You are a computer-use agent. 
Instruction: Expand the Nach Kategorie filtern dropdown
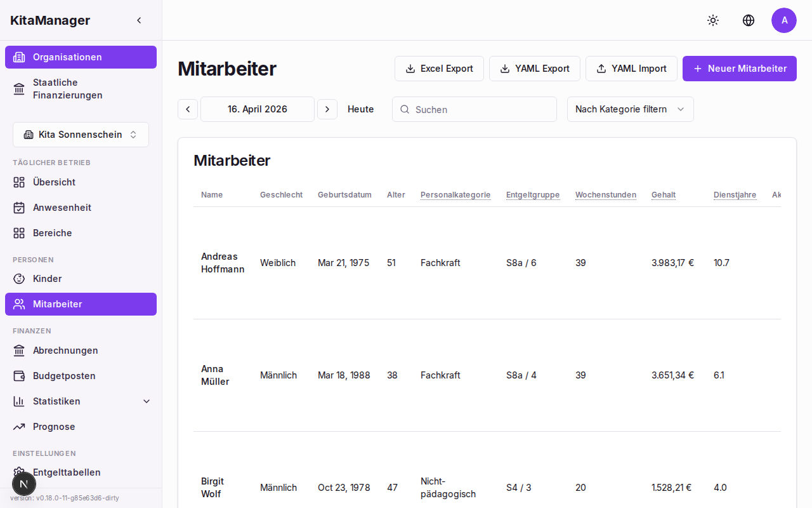coord(630,109)
